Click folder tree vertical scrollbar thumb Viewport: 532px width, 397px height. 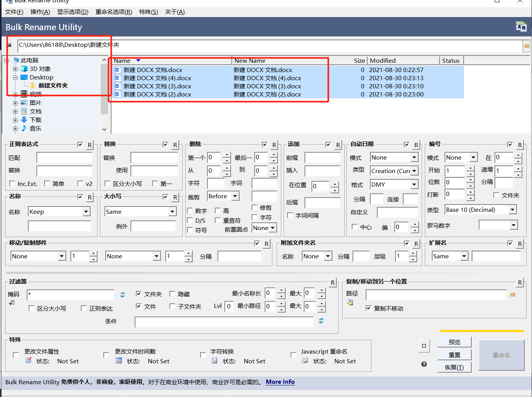tap(104, 89)
